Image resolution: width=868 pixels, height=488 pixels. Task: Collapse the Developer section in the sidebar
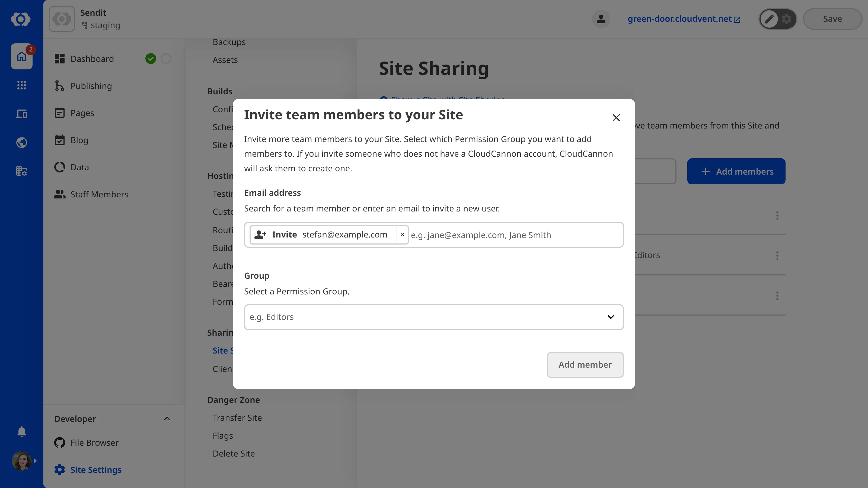pos(167,419)
